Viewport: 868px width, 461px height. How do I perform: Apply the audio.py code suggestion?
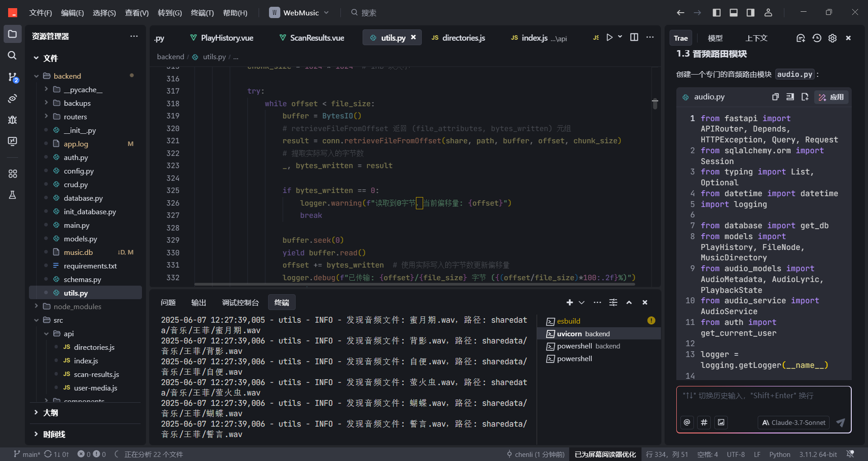pyautogui.click(x=831, y=97)
